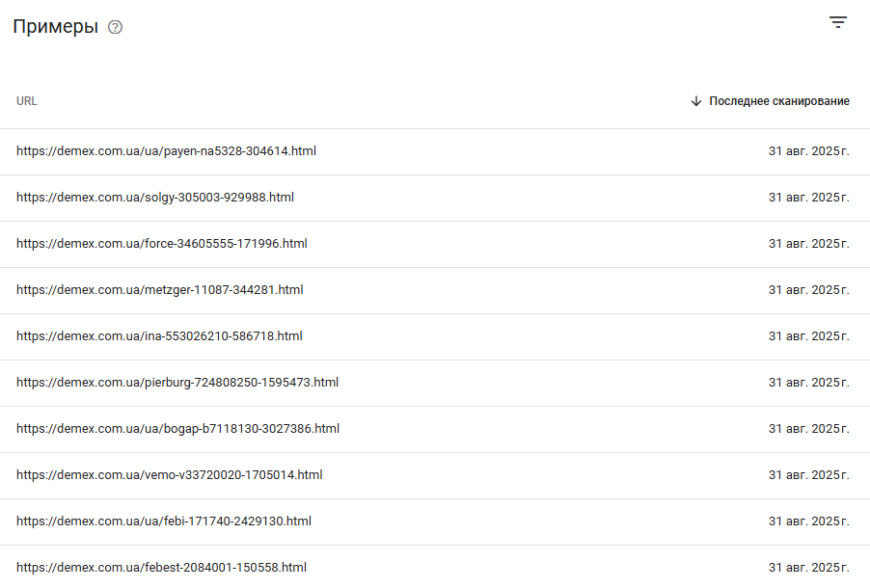Open the filter icon above the table

point(838,22)
